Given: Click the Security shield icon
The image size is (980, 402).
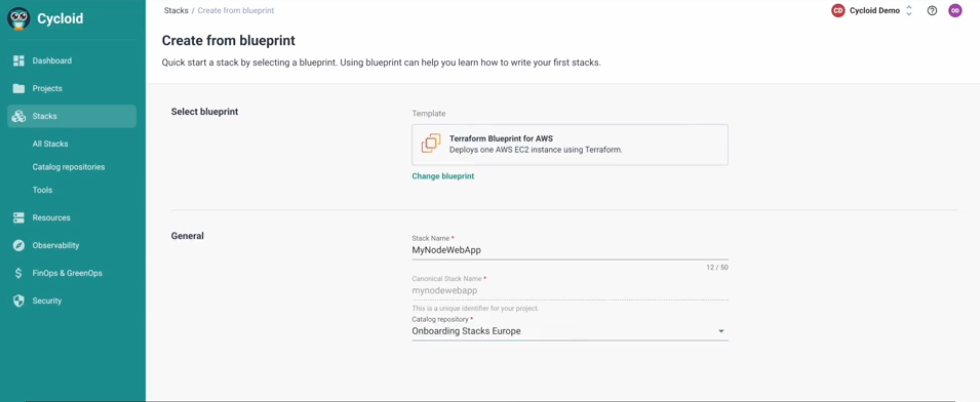Looking at the screenshot, I should point(19,301).
